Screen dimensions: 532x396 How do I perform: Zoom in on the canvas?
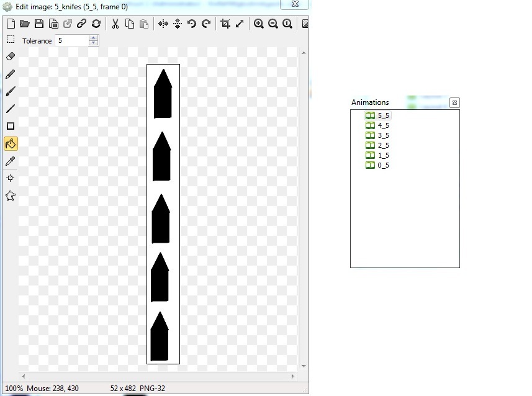[x=258, y=24]
